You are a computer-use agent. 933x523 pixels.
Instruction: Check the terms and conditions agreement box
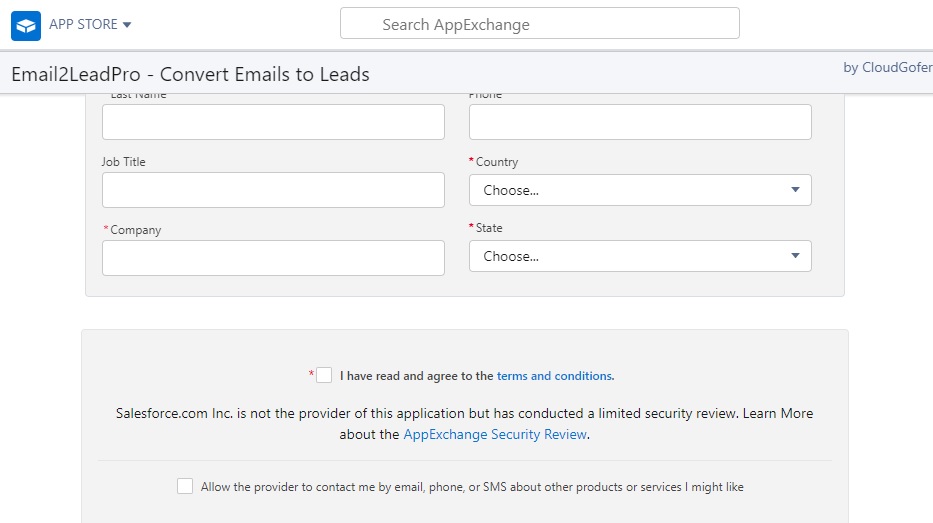[x=324, y=375]
